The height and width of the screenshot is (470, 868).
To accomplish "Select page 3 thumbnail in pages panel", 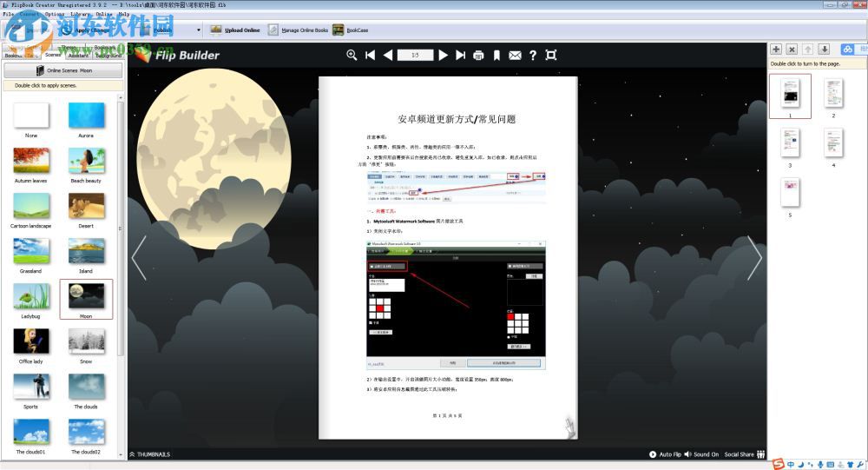I will click(x=790, y=143).
